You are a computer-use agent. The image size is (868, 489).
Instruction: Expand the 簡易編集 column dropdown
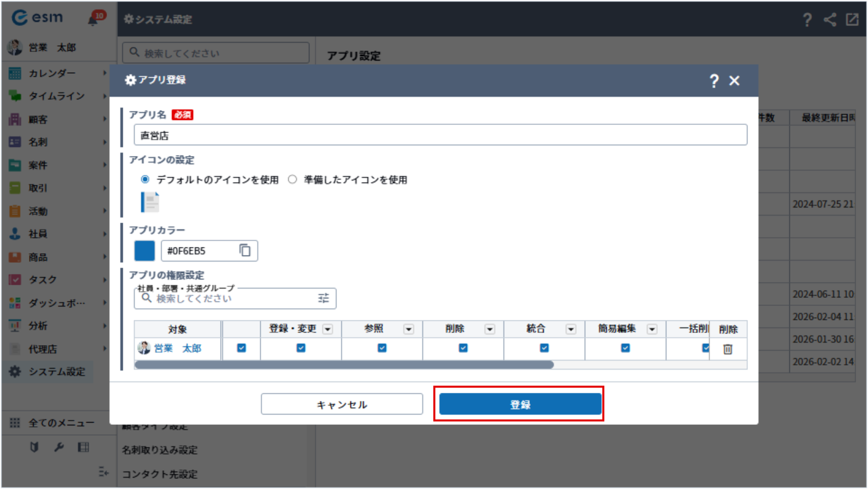652,329
